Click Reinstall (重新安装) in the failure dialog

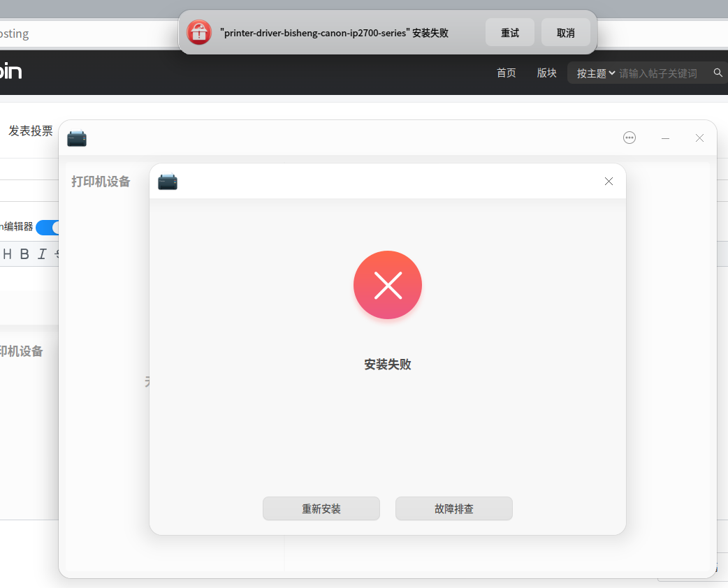(321, 508)
